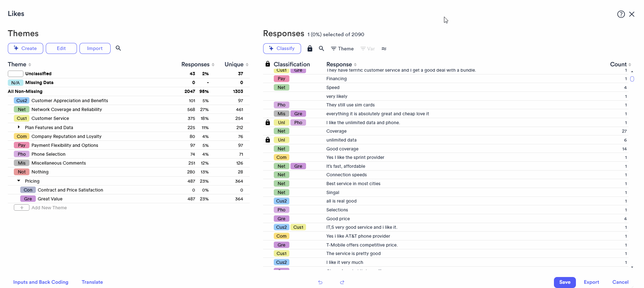
Task: Click the undo arrow icon
Action: tap(320, 282)
